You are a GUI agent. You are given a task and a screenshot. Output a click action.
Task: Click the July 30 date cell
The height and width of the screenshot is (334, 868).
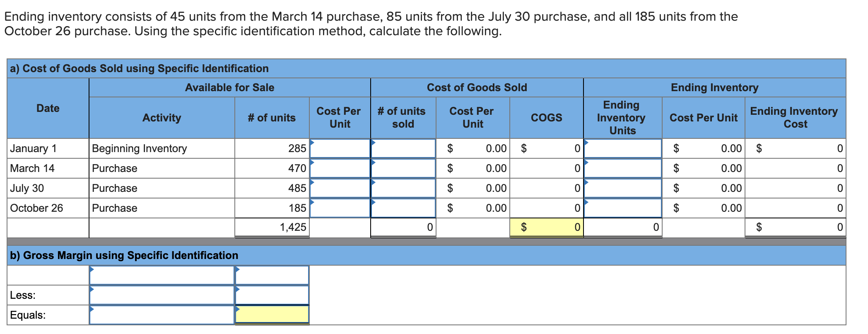click(x=48, y=188)
